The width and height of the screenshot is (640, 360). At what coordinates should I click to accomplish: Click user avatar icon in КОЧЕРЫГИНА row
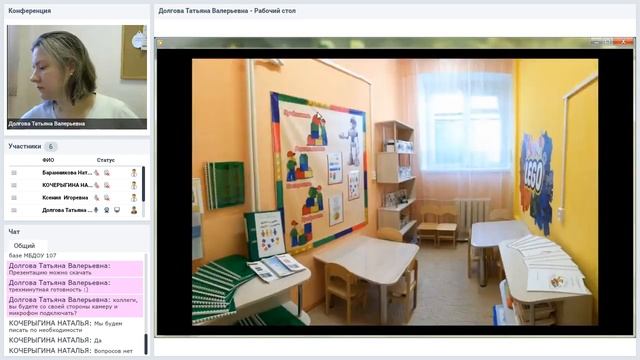(134, 185)
